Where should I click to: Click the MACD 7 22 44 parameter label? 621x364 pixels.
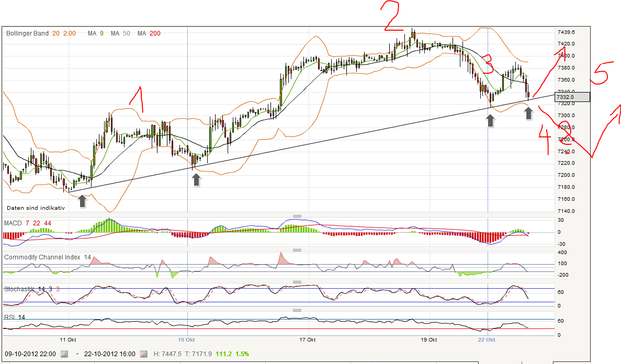click(x=37, y=222)
